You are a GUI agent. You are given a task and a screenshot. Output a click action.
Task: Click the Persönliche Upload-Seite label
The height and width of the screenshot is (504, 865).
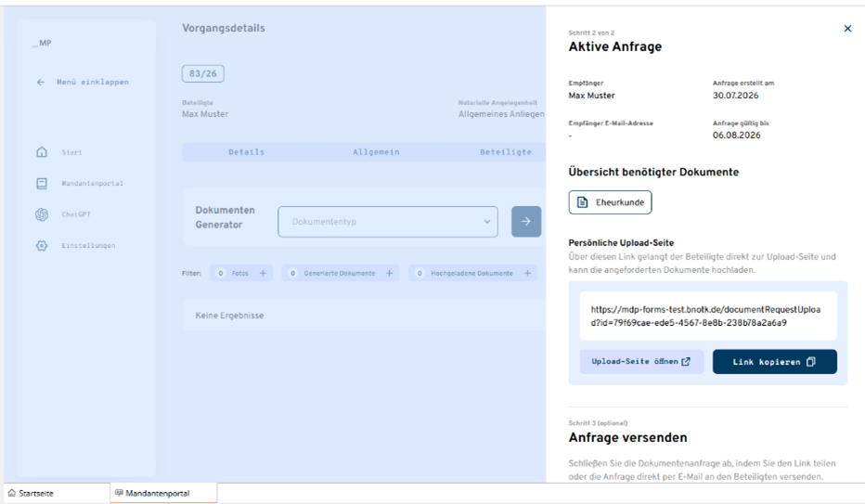pyautogui.click(x=621, y=242)
